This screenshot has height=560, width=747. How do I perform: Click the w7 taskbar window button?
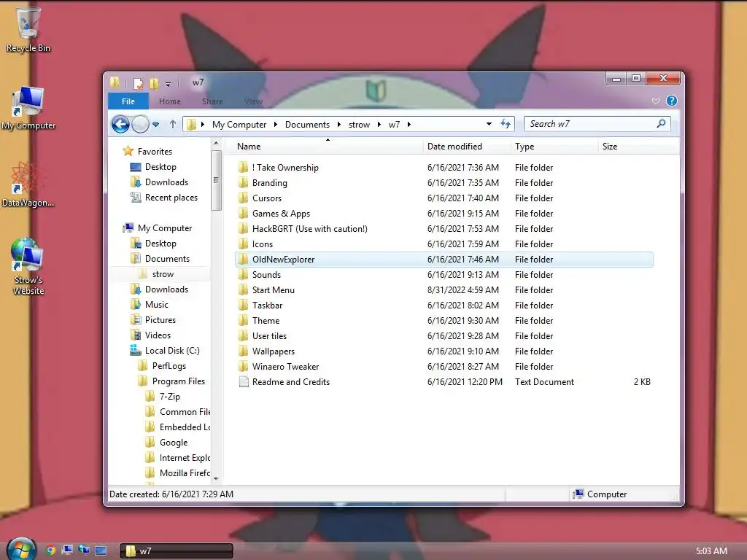click(177, 551)
